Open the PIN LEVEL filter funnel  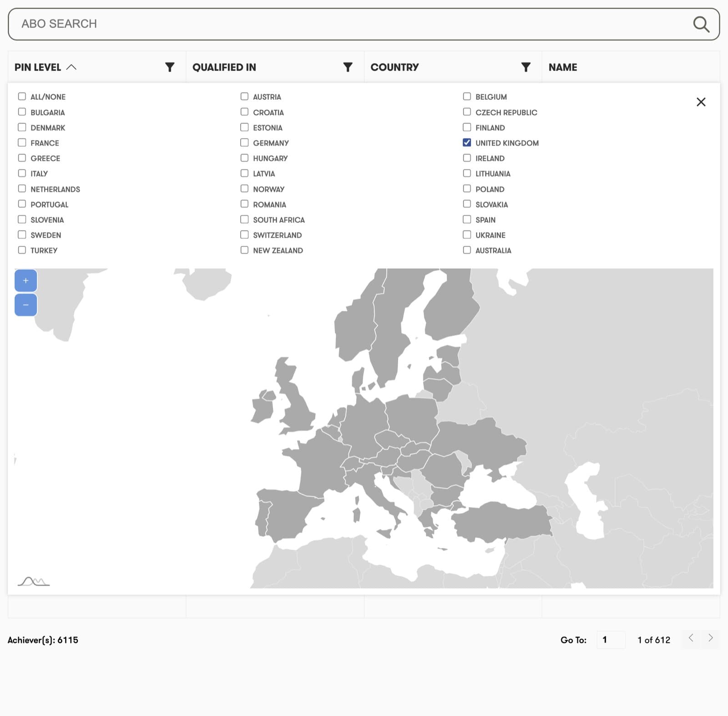tap(170, 67)
